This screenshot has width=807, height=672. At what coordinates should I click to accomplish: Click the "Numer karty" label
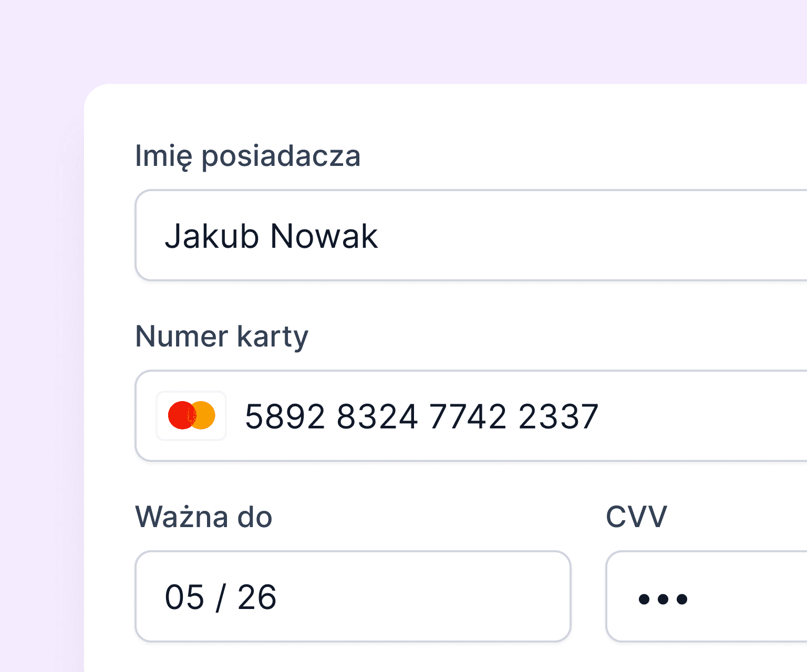point(222,337)
